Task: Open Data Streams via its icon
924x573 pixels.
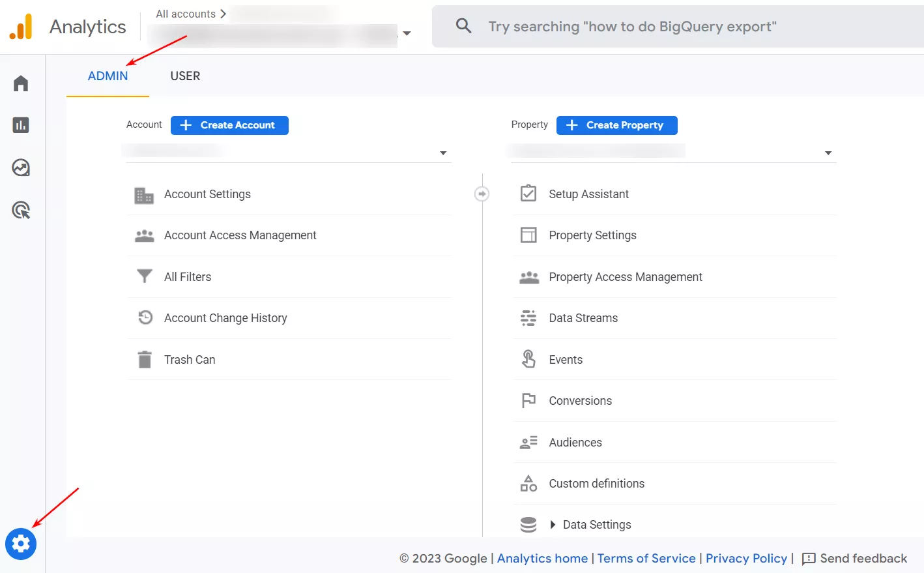Action: pyautogui.click(x=528, y=317)
